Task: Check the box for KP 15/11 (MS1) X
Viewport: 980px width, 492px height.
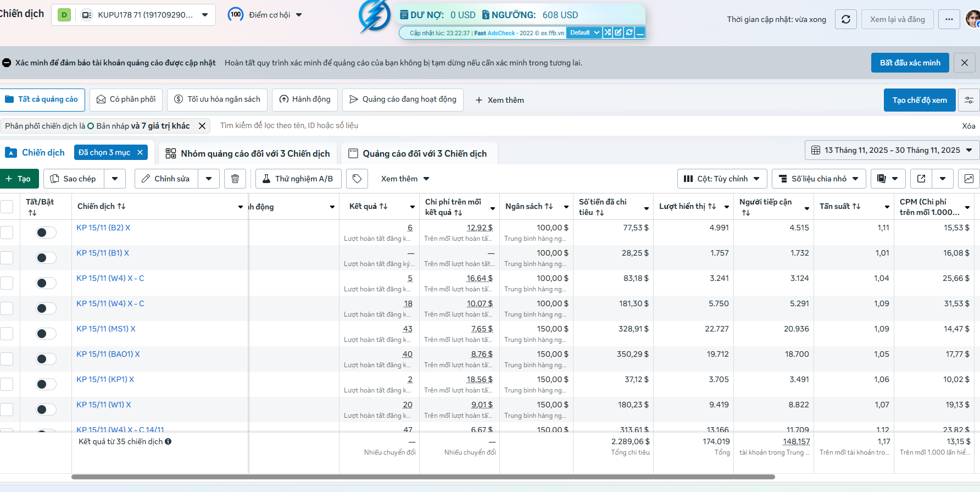Action: point(7,334)
